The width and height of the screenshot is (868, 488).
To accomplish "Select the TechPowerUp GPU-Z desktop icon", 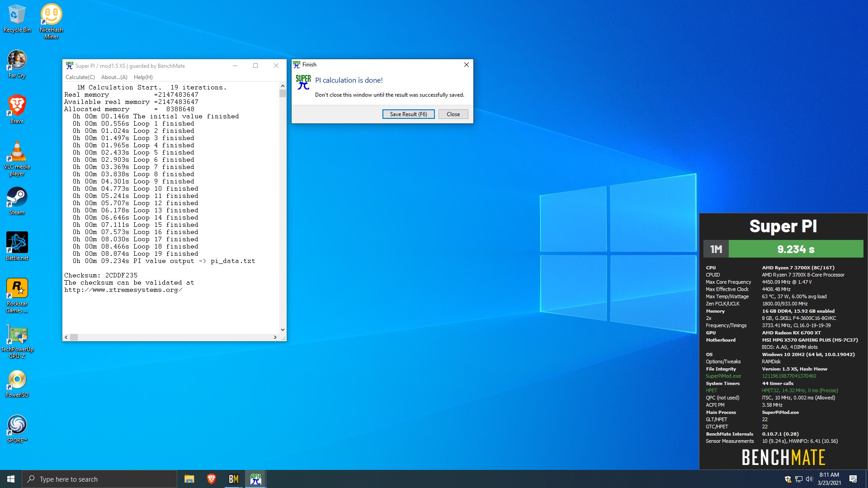I will 17,341.
